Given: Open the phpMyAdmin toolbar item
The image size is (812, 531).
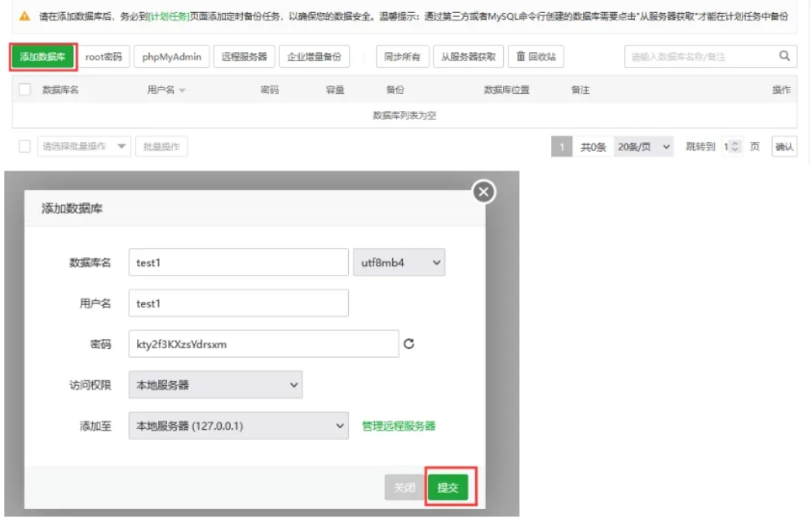Looking at the screenshot, I should [x=171, y=57].
